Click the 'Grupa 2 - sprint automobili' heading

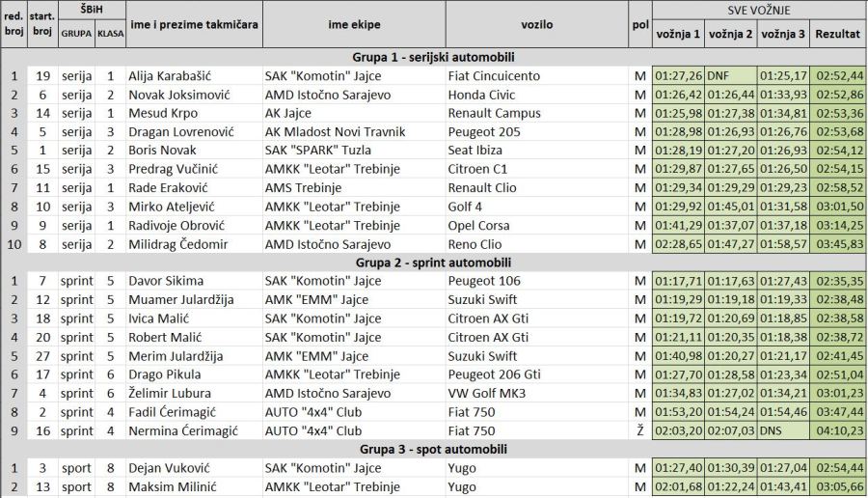(x=433, y=262)
